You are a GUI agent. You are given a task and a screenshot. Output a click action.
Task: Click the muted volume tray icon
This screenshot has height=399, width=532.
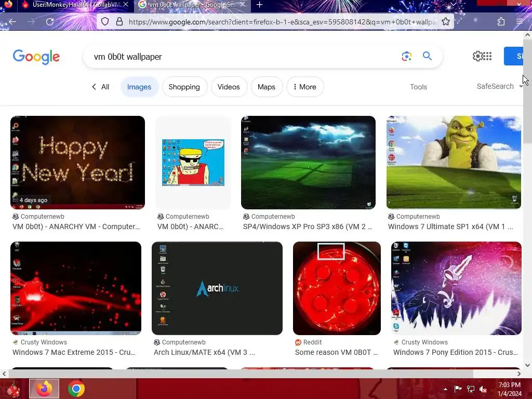coord(483,389)
